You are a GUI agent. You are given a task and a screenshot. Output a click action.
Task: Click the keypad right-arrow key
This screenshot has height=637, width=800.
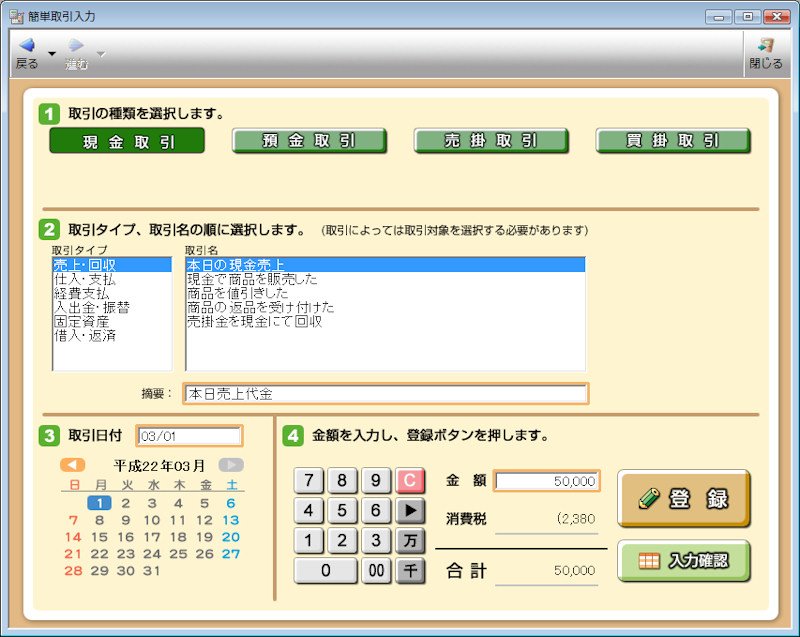tap(410, 510)
